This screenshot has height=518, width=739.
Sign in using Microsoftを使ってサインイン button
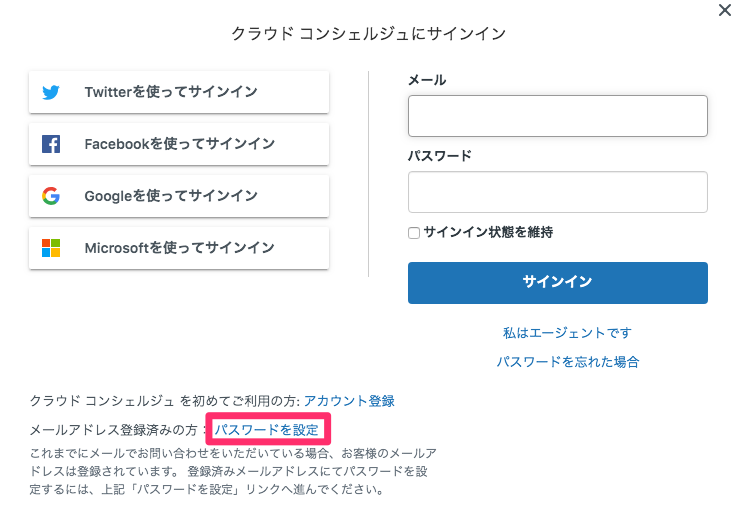tap(179, 248)
